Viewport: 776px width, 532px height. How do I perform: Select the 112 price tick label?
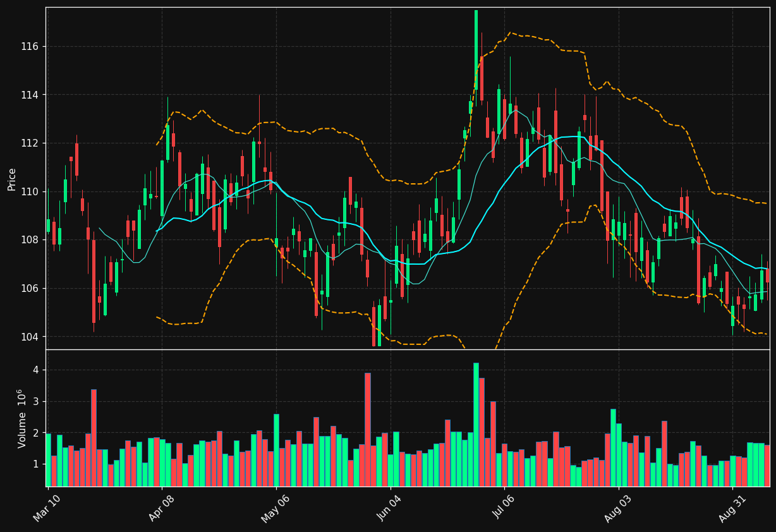click(30, 143)
